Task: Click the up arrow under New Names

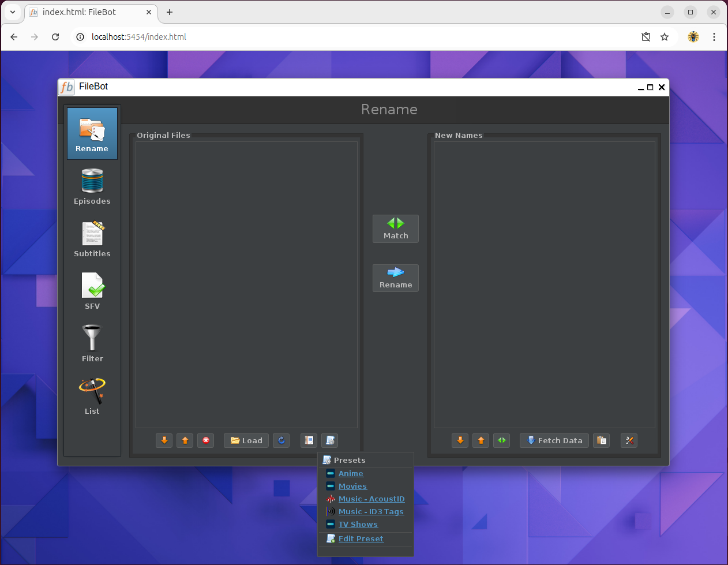Action: click(x=481, y=440)
